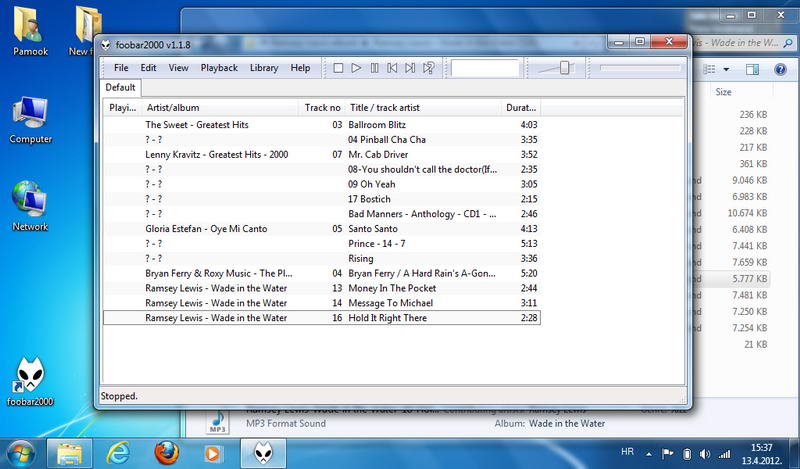Launch Firefox from the taskbar
The height and width of the screenshot is (469, 800).
click(x=166, y=453)
